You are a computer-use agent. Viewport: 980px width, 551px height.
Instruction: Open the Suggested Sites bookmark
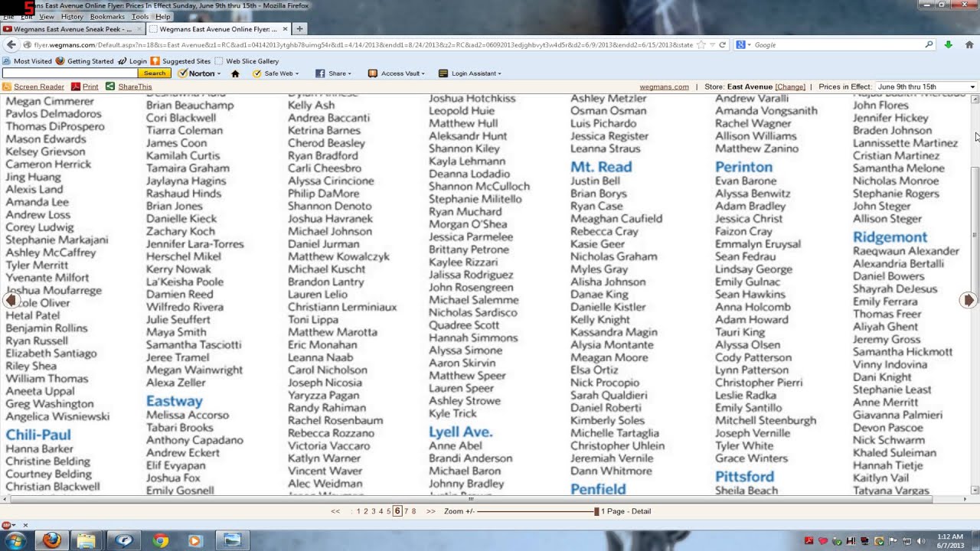point(181,61)
